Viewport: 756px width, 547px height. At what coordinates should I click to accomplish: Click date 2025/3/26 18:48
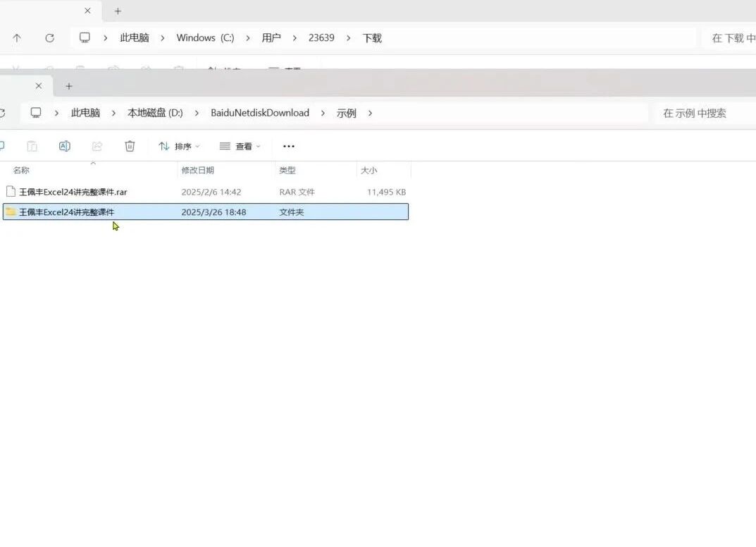[x=213, y=212]
